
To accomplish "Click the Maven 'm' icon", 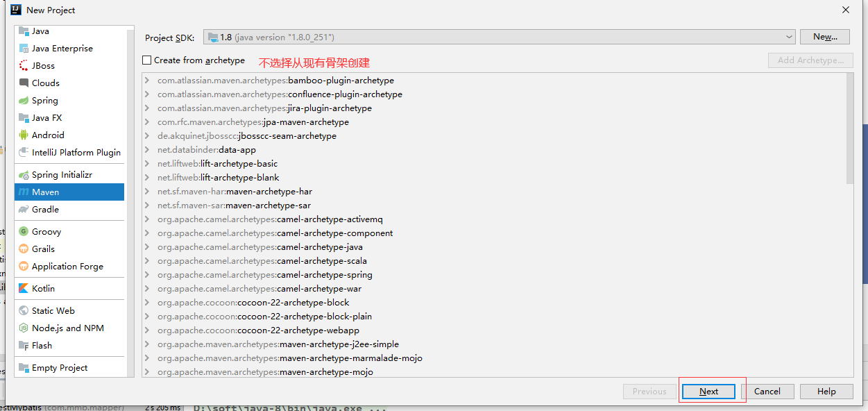I will [x=24, y=192].
